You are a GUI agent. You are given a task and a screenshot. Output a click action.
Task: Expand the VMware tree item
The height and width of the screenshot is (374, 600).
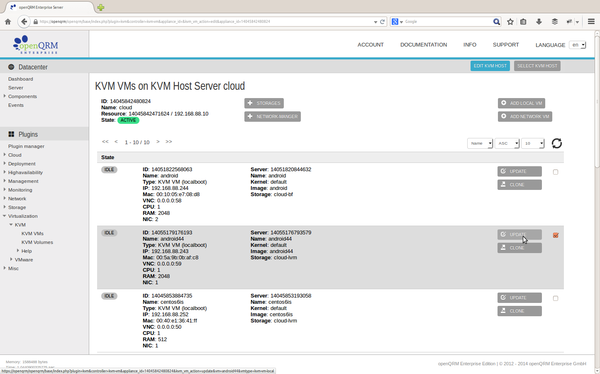tap(11, 259)
